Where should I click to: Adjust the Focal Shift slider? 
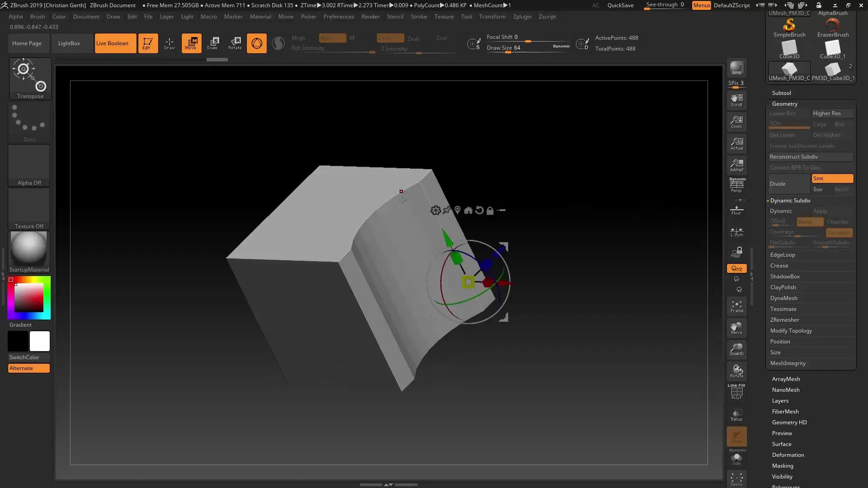pos(528,38)
